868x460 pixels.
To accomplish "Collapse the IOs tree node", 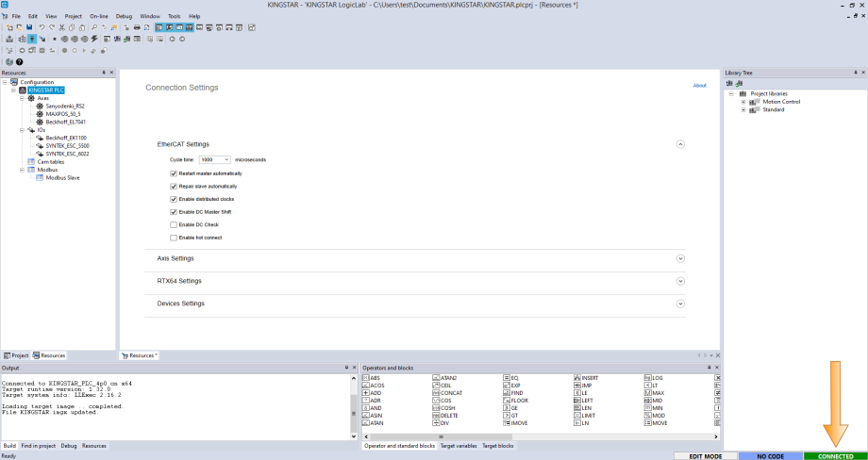I will tap(22, 130).
